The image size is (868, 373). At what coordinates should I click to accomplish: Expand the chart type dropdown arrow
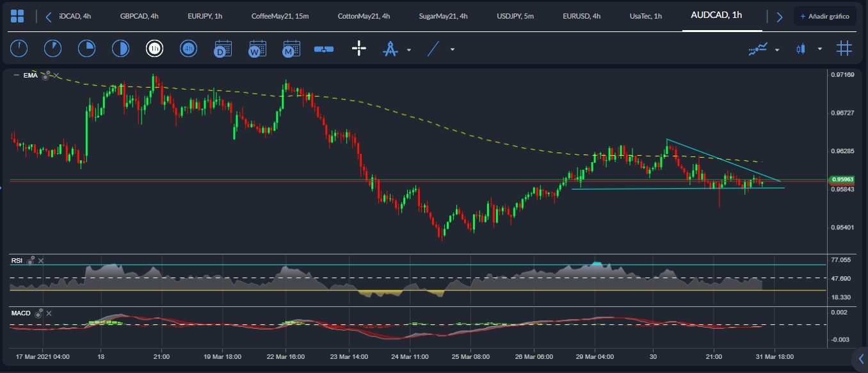point(820,49)
